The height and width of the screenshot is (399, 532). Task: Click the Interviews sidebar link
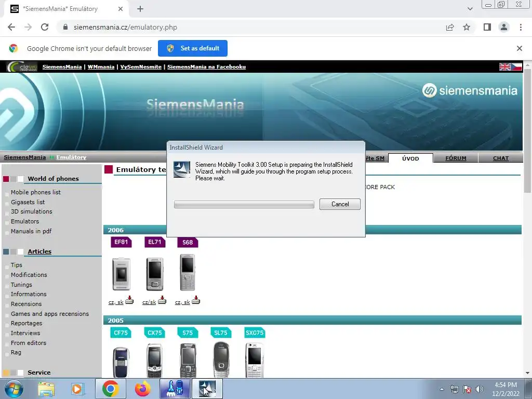[x=25, y=333]
